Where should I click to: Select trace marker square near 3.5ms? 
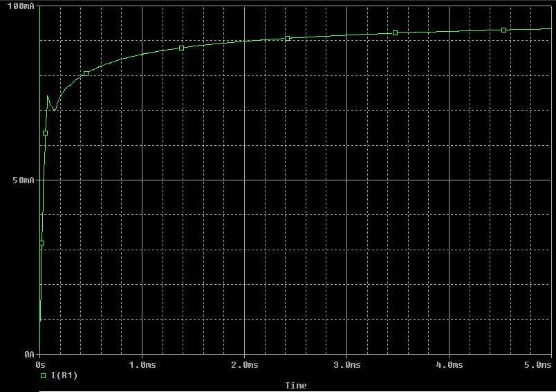click(x=396, y=33)
